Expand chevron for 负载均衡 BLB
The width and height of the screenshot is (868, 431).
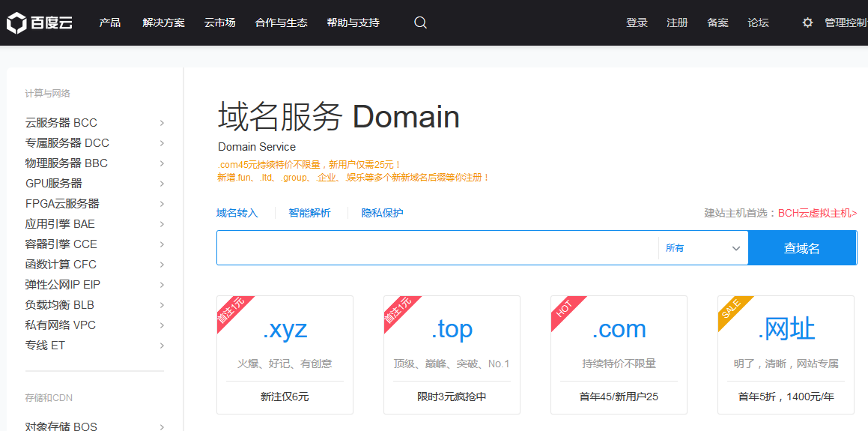[x=162, y=304]
